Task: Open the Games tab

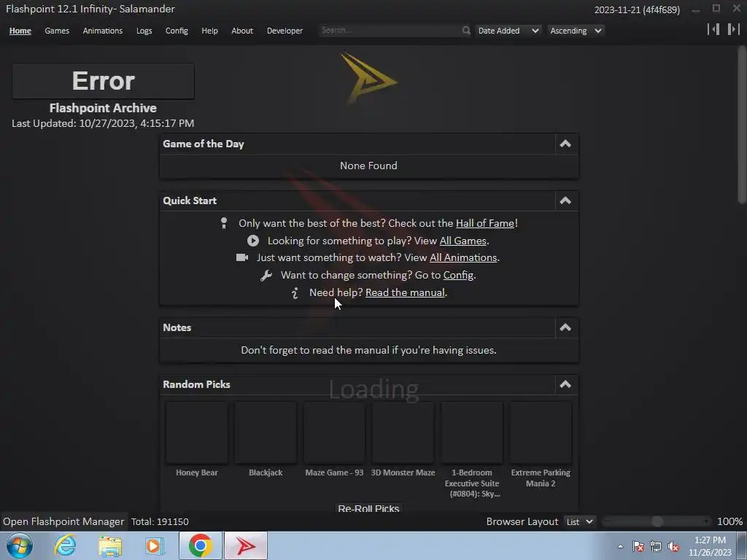Action: point(57,31)
